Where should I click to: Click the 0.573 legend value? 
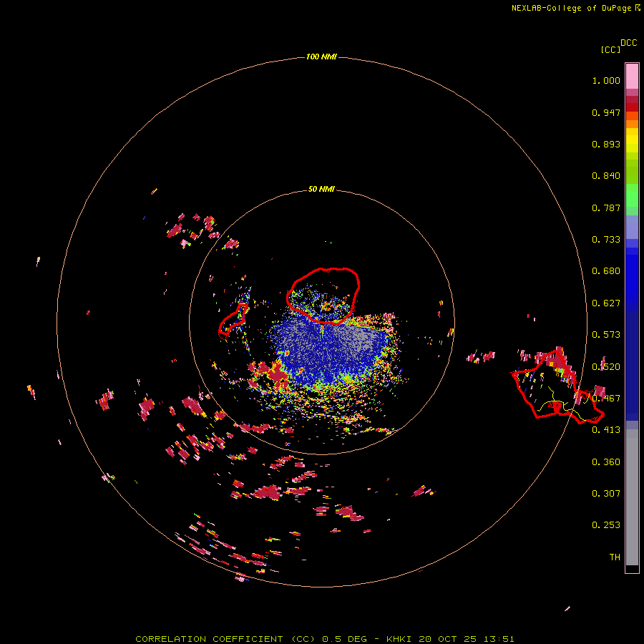pos(606,335)
